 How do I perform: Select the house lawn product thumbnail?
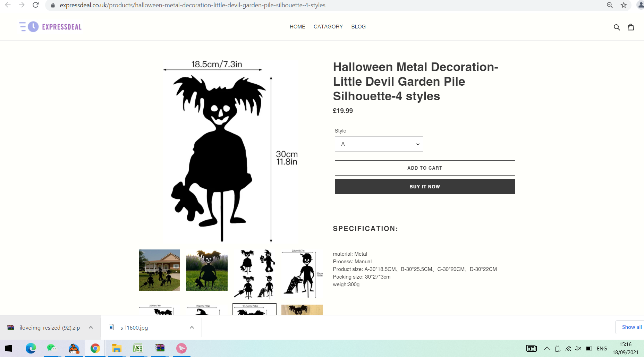coord(159,270)
